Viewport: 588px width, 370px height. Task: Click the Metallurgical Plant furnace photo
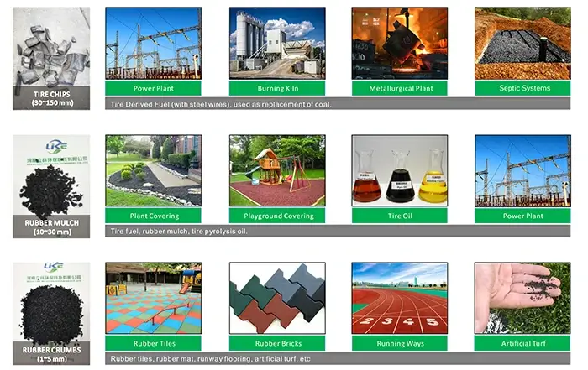pyautogui.click(x=400, y=44)
